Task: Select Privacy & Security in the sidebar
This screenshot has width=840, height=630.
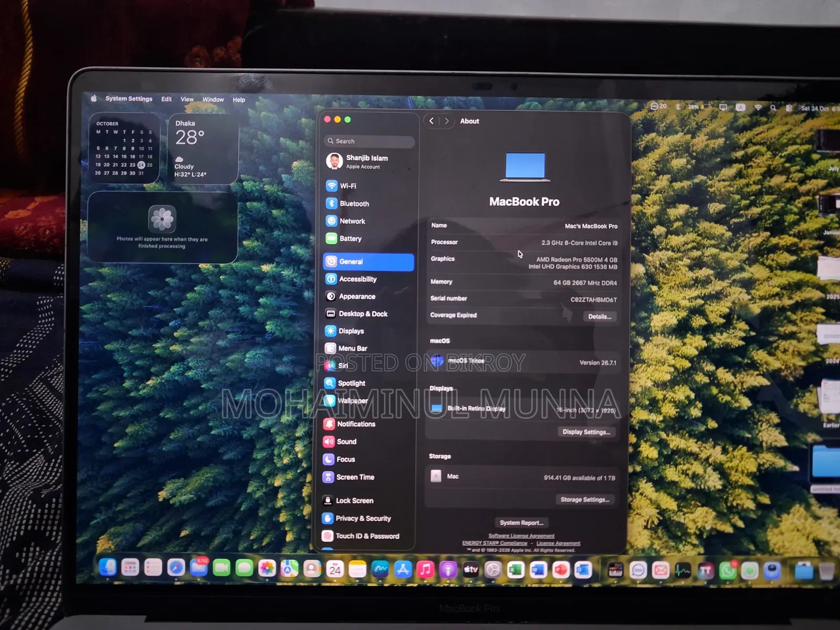Action: click(367, 519)
